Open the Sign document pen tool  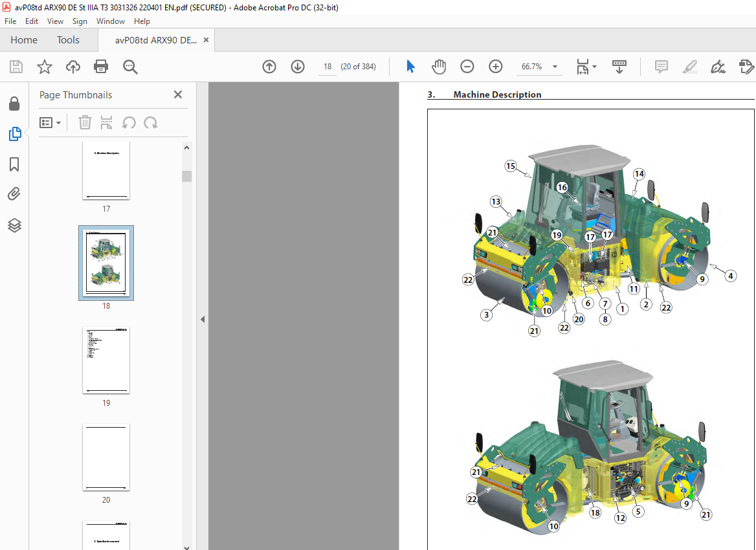point(718,67)
